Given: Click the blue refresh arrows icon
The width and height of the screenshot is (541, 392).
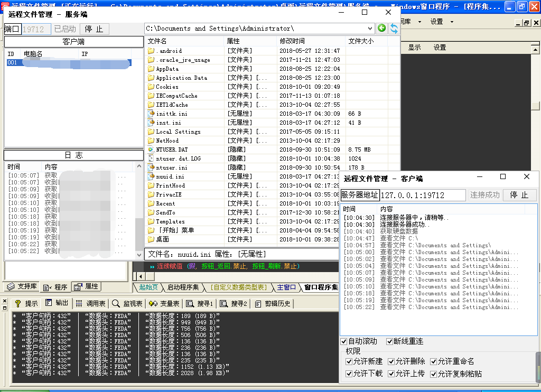Looking at the screenshot, I should [394, 29].
